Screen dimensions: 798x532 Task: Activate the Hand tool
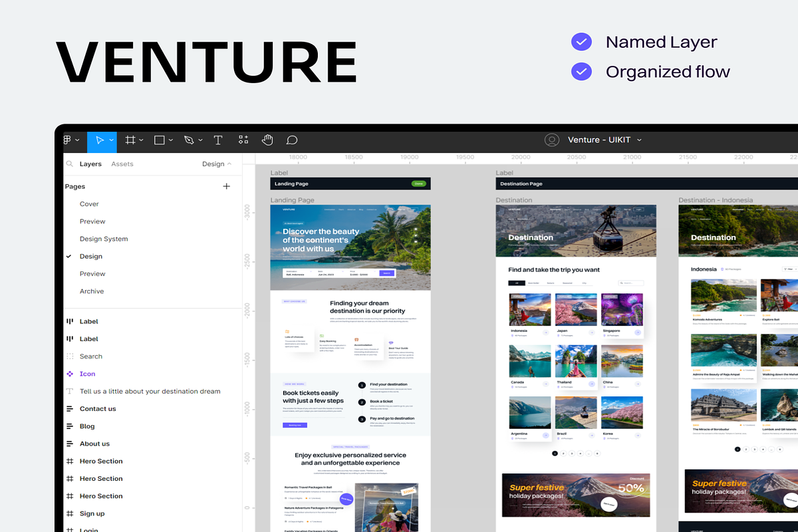pyautogui.click(x=267, y=140)
